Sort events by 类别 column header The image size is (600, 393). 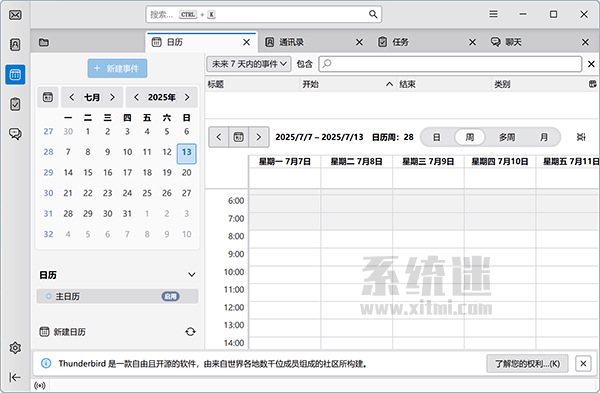[539, 84]
